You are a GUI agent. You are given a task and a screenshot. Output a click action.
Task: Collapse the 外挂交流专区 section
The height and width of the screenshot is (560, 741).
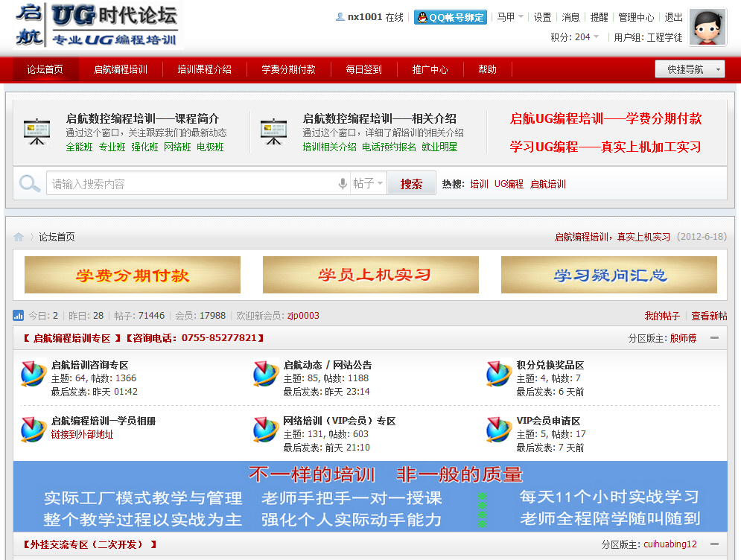pos(714,544)
